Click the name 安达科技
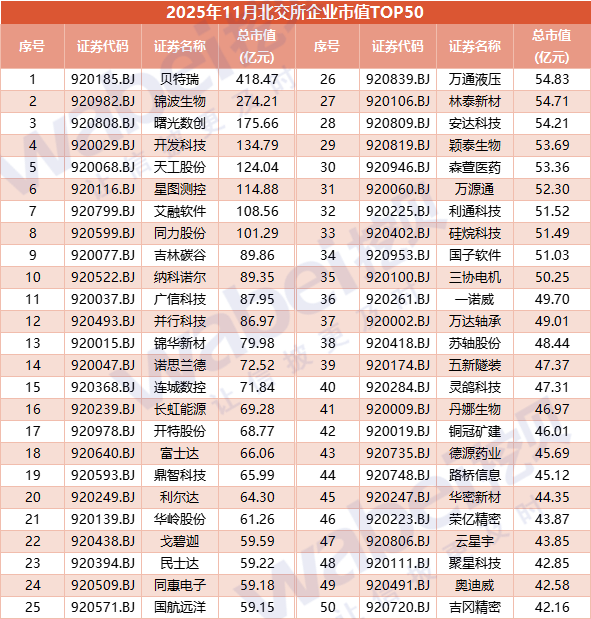Image resolution: width=591 pixels, height=619 pixels. pyautogui.click(x=475, y=124)
